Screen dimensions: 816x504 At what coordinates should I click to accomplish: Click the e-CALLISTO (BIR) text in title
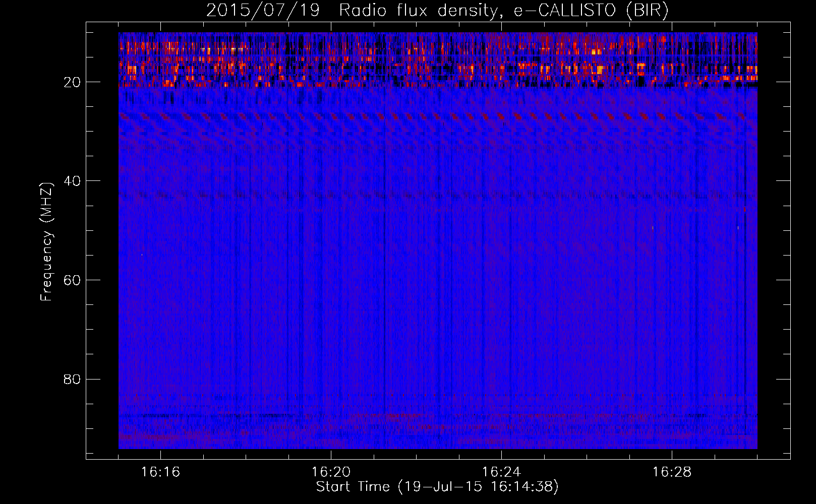591,11
